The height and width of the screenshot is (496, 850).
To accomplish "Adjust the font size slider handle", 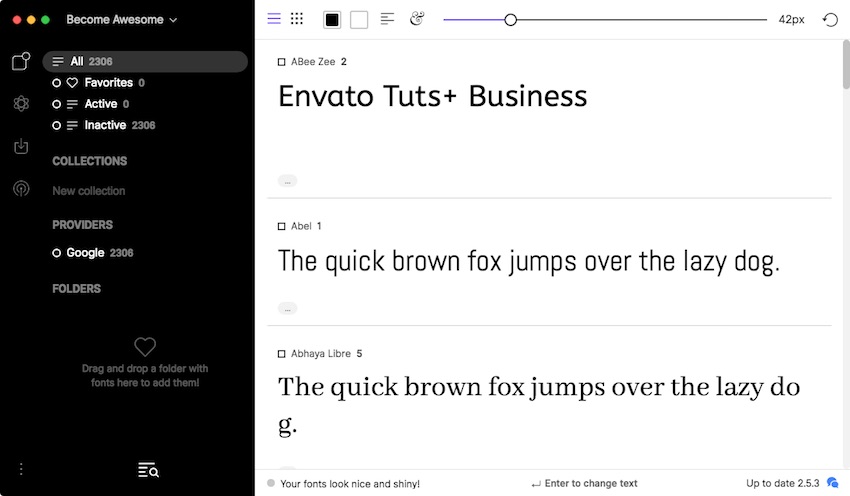I will coord(510,20).
